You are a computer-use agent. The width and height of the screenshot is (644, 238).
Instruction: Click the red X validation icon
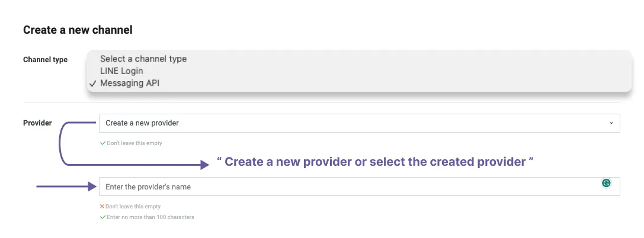(102, 207)
